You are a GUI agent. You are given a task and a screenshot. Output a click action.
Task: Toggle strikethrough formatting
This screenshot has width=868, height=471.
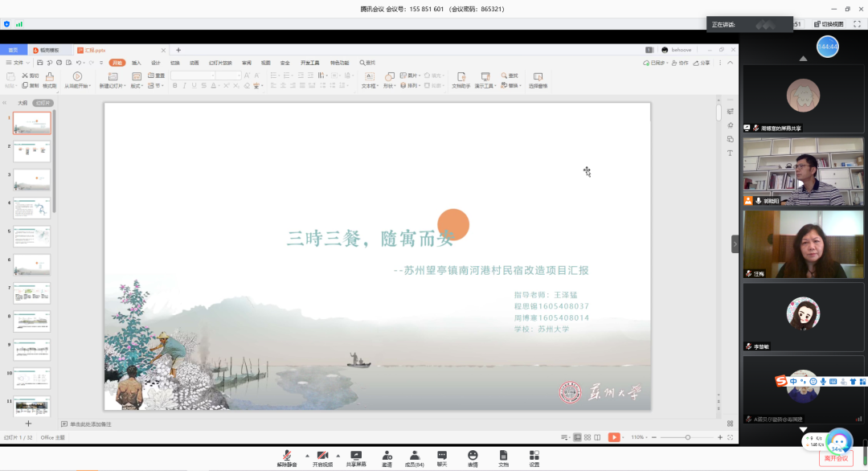[x=203, y=86]
